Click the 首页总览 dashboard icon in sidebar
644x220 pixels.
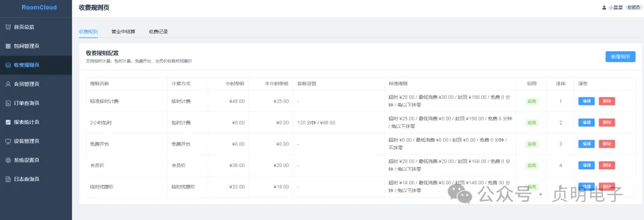pos(8,27)
